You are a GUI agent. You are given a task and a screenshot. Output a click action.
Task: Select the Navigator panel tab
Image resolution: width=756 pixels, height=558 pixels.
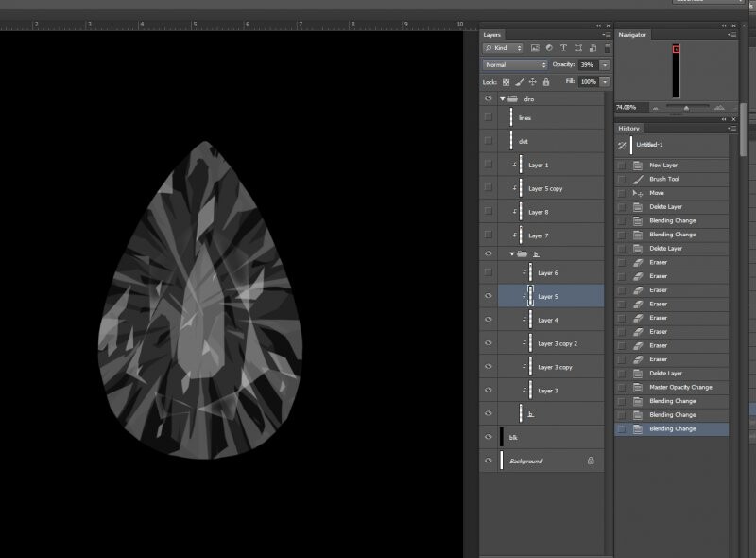(632, 35)
